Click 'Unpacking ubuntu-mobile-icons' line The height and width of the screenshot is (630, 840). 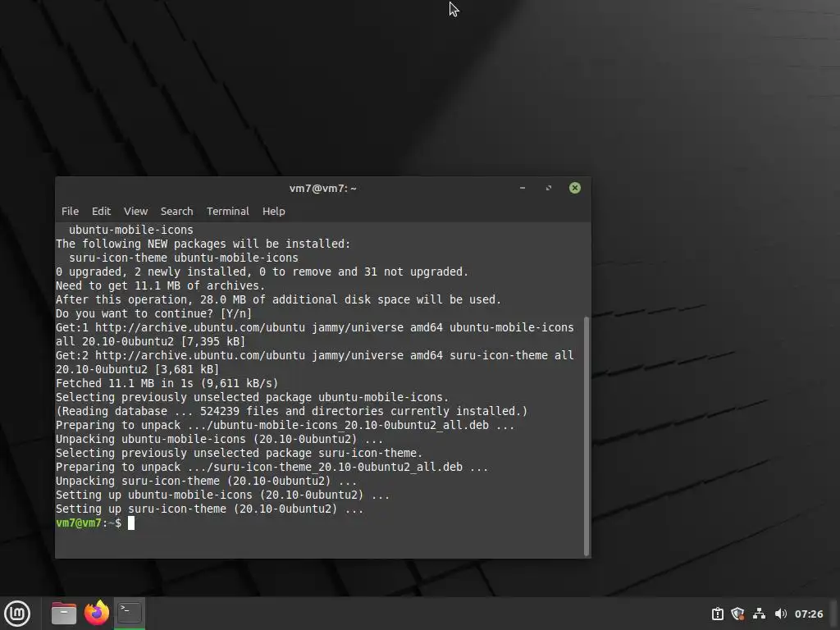pyautogui.click(x=220, y=440)
